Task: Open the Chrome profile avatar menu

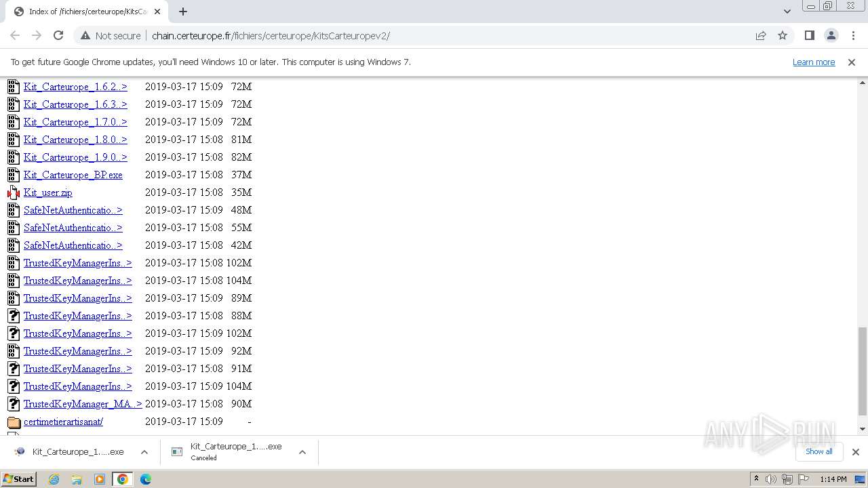Action: 831,35
